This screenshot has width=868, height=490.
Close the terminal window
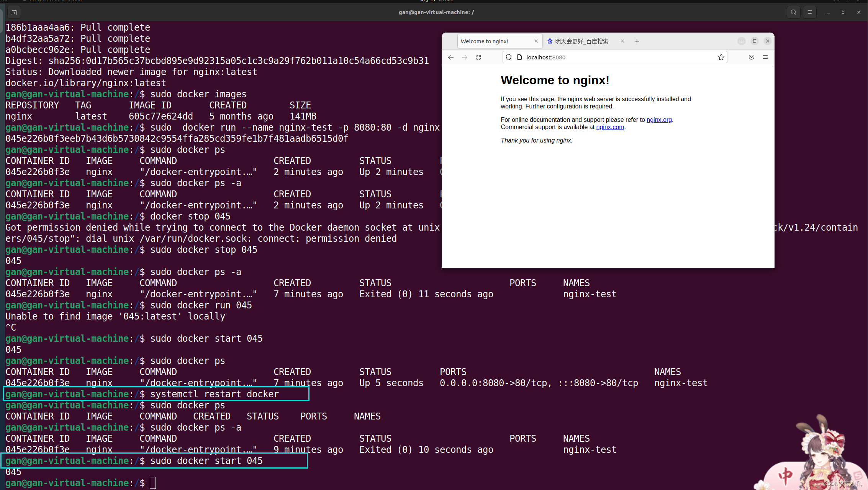coord(859,12)
